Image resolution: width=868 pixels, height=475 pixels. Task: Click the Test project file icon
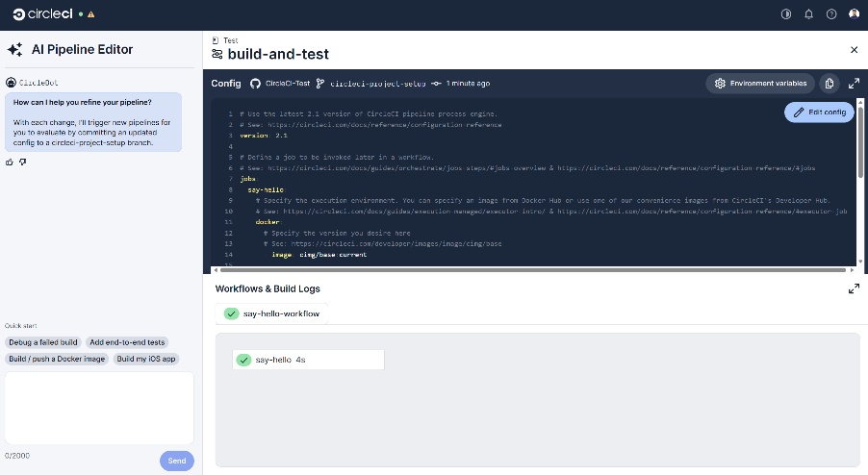point(216,40)
